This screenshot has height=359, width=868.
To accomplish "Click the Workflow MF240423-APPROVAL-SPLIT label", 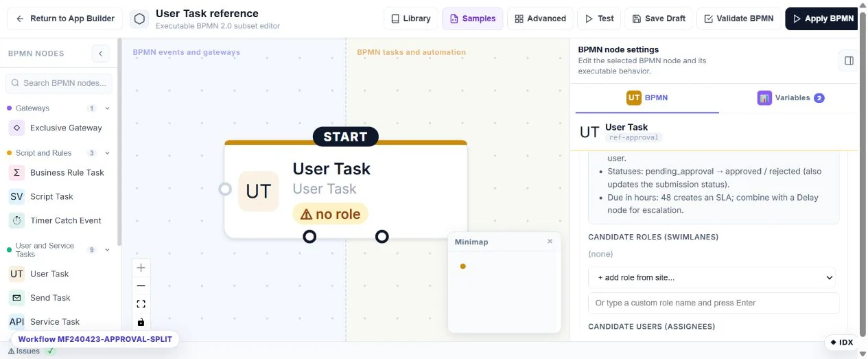I will point(95,339).
